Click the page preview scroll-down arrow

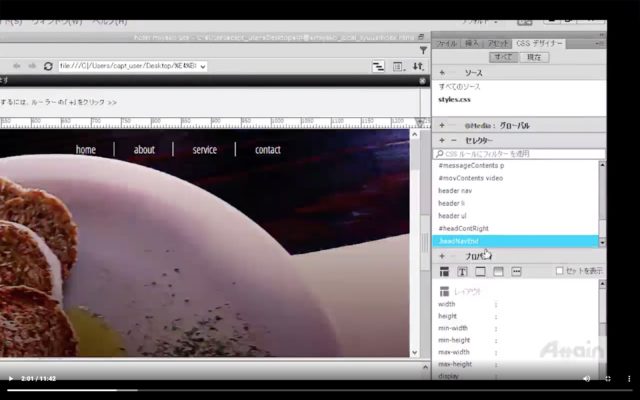[415, 352]
